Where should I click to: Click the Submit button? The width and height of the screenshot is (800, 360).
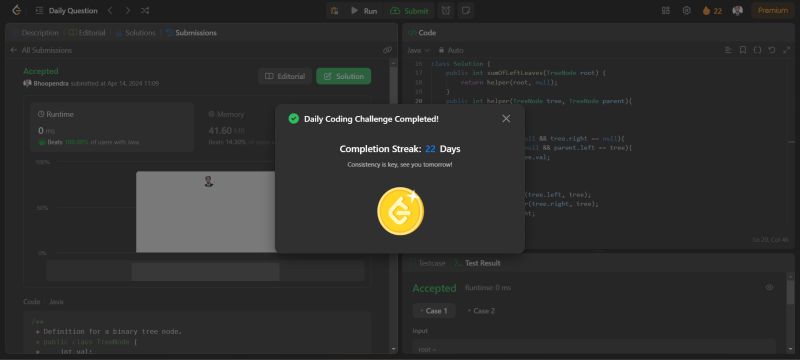click(x=411, y=11)
